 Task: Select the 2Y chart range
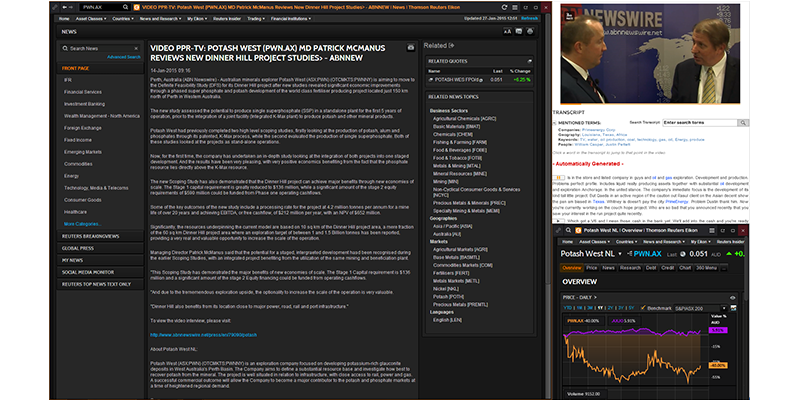click(x=610, y=308)
